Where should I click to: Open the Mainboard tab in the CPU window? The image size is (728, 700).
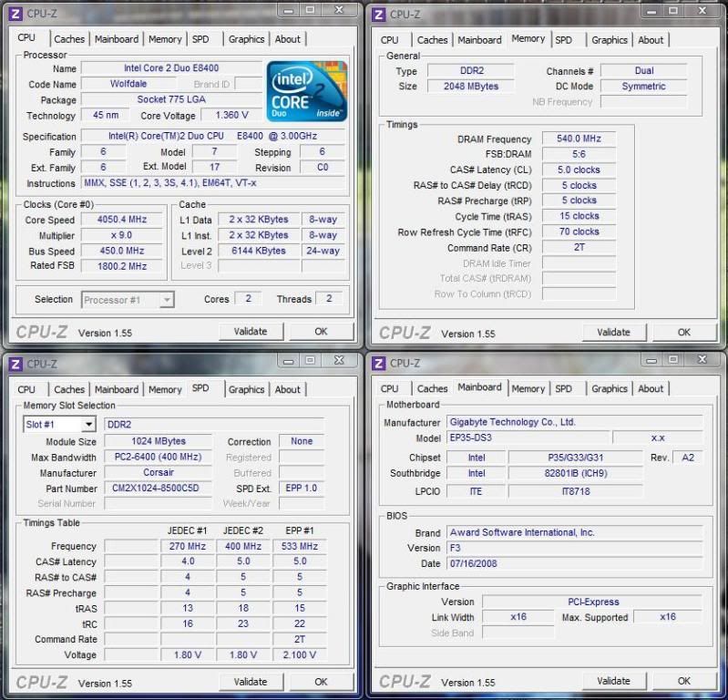coord(117,39)
